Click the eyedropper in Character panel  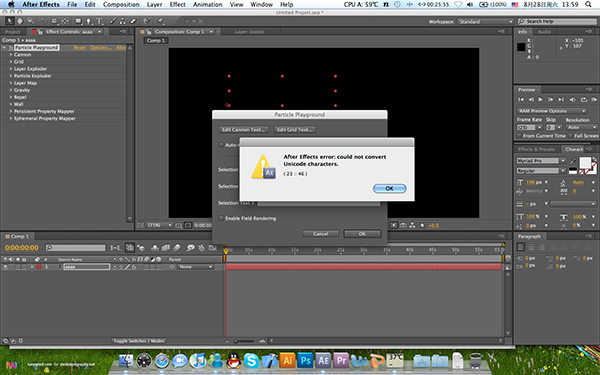tap(573, 161)
